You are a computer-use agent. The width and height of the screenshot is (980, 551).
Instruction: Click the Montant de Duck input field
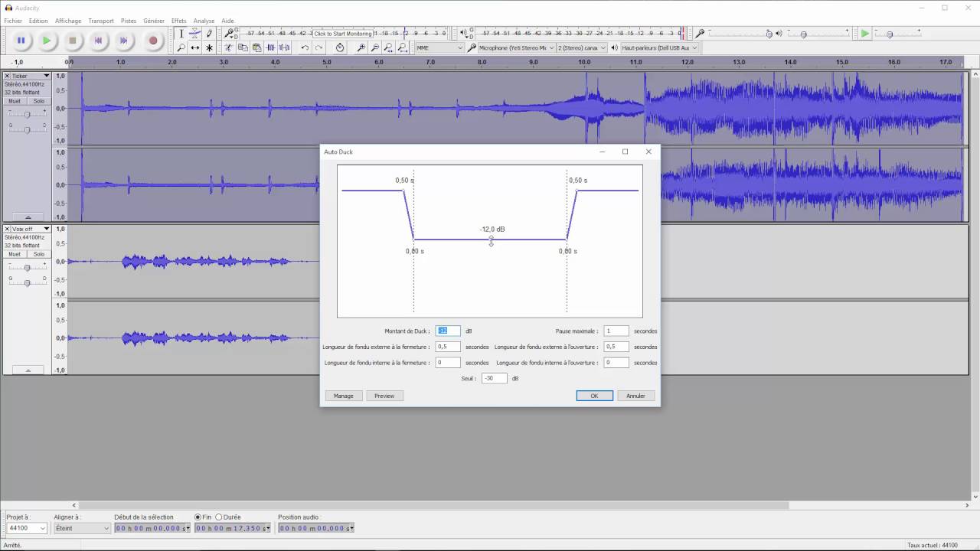click(x=448, y=331)
